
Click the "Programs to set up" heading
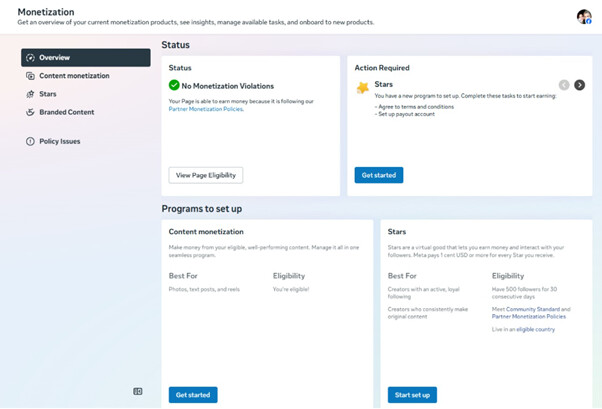tap(202, 209)
